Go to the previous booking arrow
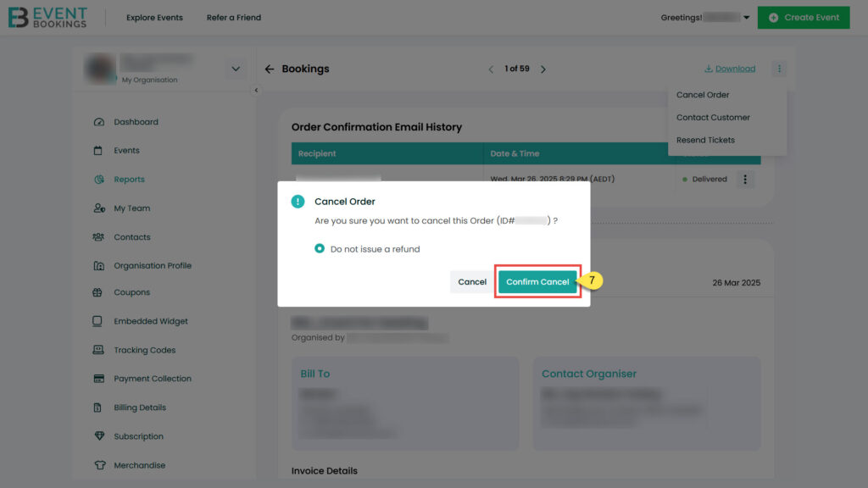This screenshot has height=488, width=868. [x=491, y=69]
